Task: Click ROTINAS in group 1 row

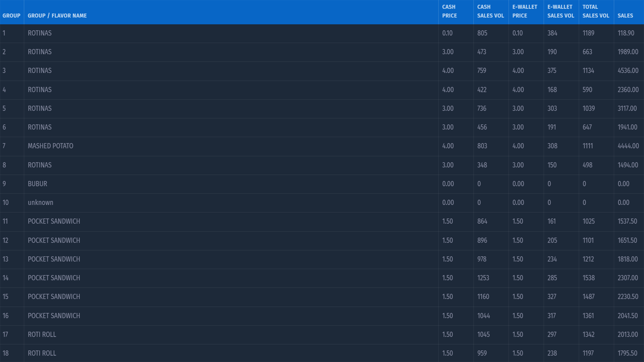Action: tap(40, 33)
